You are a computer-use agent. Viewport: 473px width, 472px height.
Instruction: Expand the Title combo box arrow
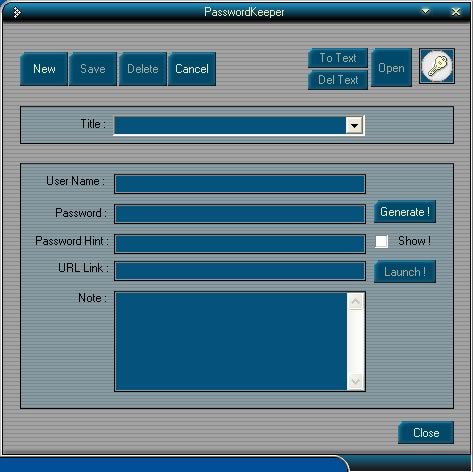click(354, 126)
